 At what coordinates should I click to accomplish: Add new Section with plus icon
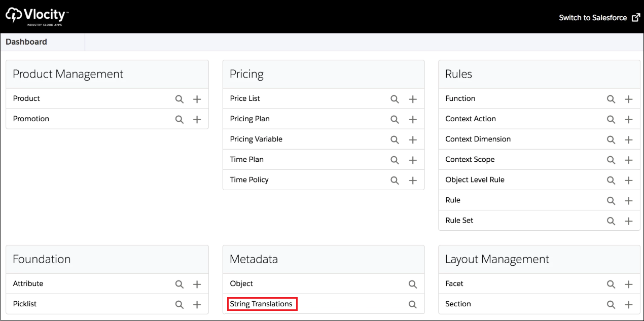[629, 304]
